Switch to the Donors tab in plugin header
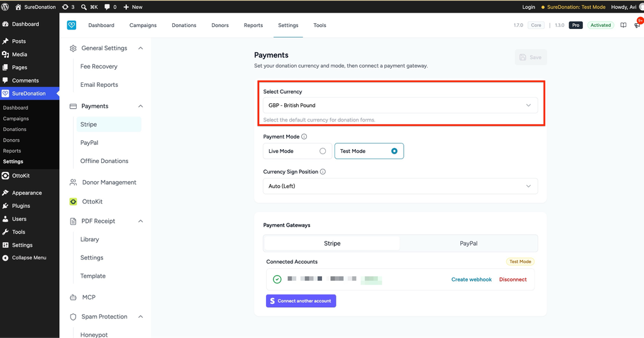 tap(220, 25)
